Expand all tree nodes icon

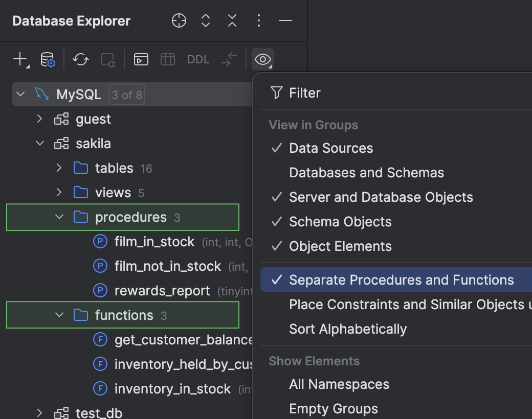[x=205, y=20]
